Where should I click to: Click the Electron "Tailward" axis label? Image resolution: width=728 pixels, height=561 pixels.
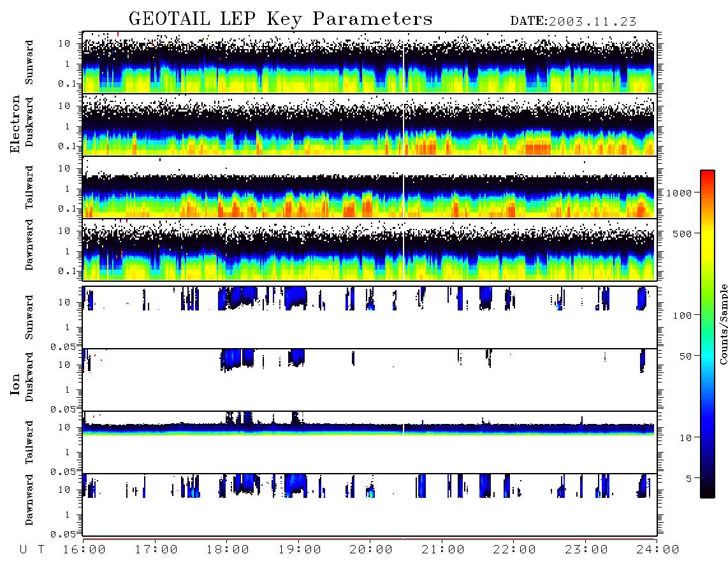[29, 187]
